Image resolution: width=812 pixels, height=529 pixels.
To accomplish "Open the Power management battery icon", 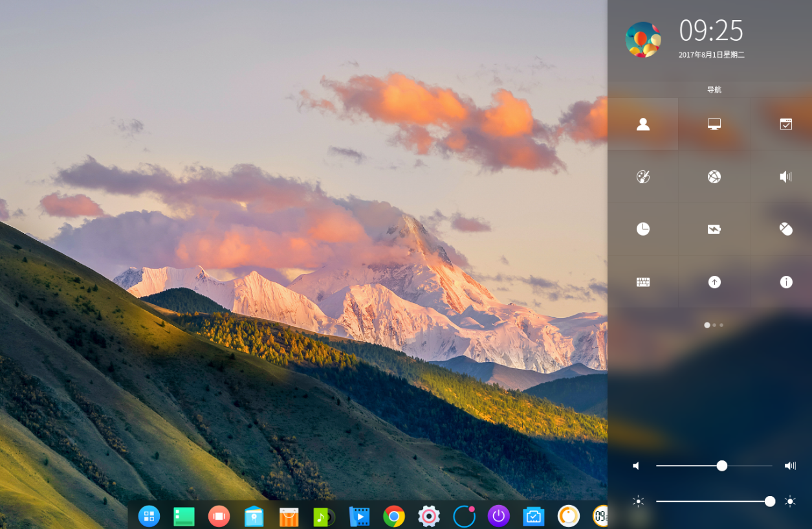I will pos(714,229).
